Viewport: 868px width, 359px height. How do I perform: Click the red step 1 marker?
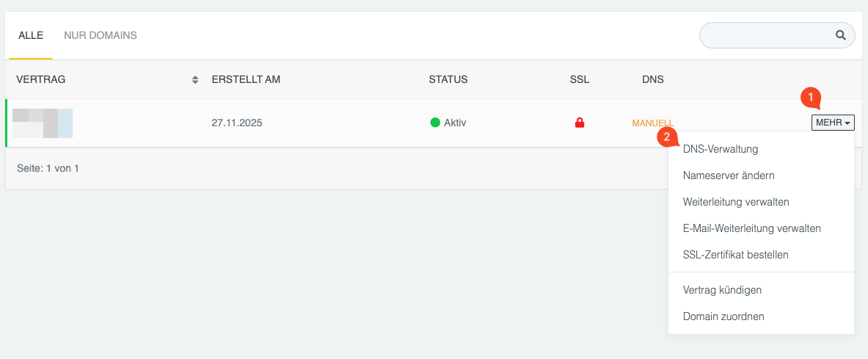point(810,96)
